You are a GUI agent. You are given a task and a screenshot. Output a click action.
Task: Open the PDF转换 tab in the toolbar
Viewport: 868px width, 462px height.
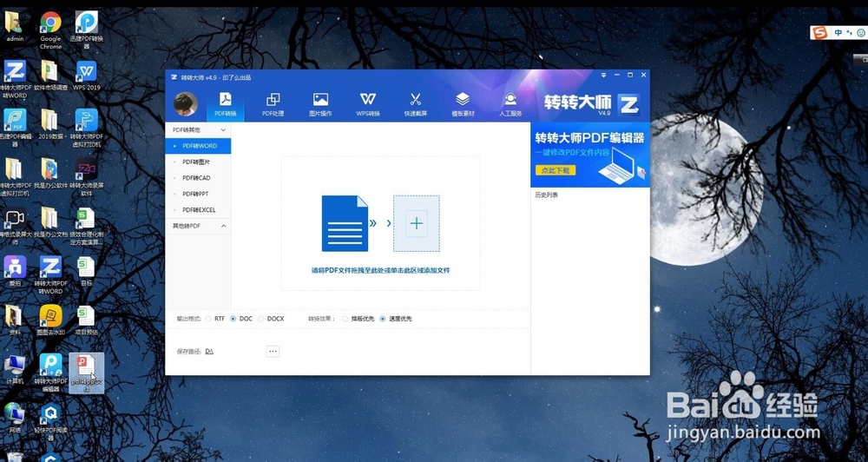tap(226, 104)
